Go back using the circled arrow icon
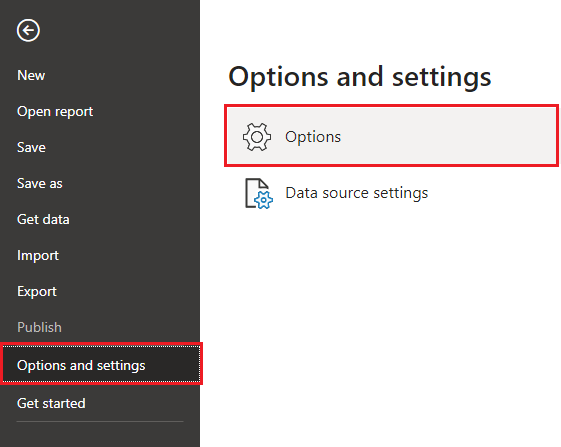Viewport: 561px width, 447px height. tap(28, 30)
